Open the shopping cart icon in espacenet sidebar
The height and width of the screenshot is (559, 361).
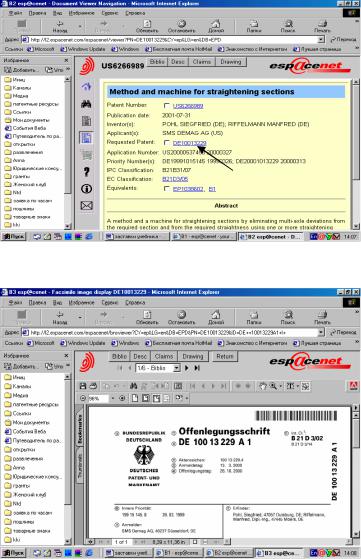tap(86, 155)
